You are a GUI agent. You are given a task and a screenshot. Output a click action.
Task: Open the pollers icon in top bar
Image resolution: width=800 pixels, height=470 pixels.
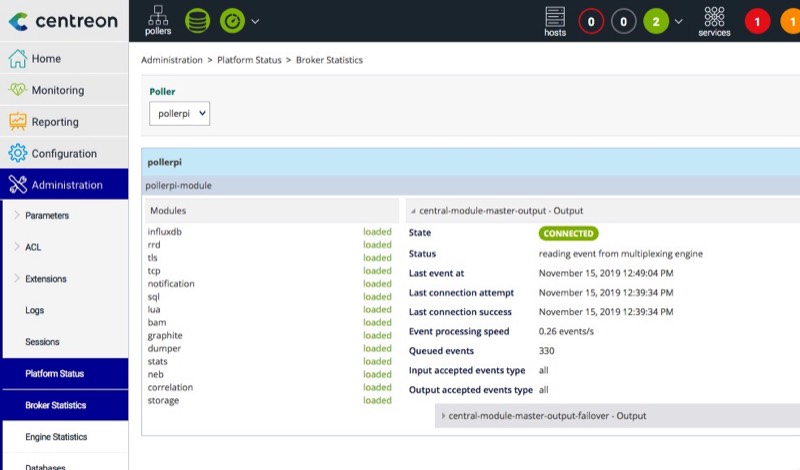pyautogui.click(x=158, y=20)
